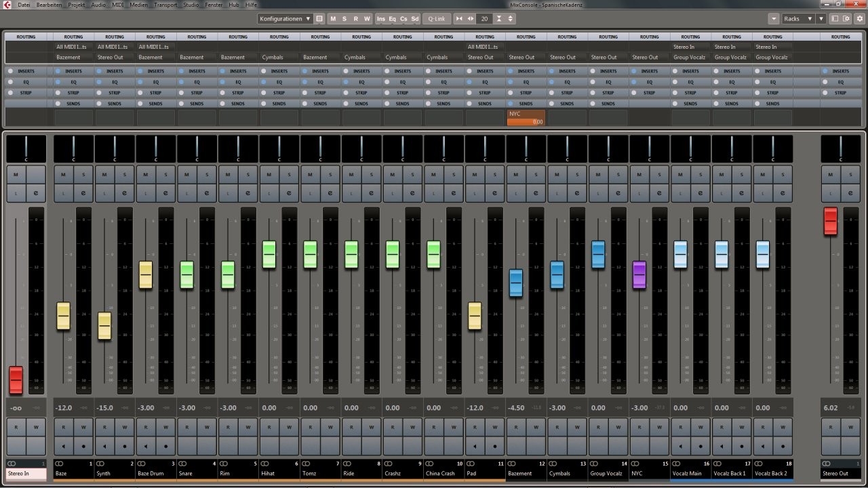
Task: Bypass all EQs using the Eq button
Action: [x=393, y=19]
